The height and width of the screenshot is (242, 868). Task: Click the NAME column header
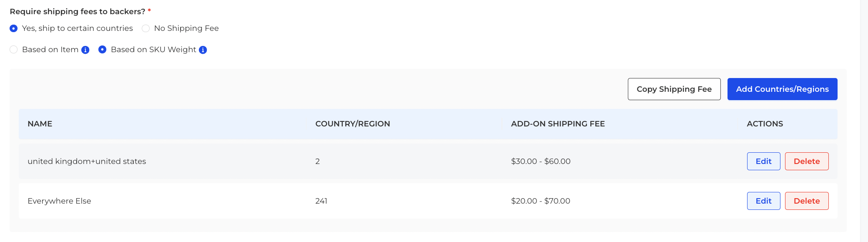tap(40, 124)
